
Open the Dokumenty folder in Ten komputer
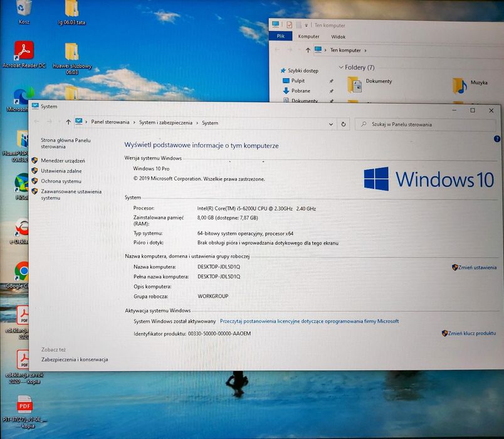coord(370,84)
